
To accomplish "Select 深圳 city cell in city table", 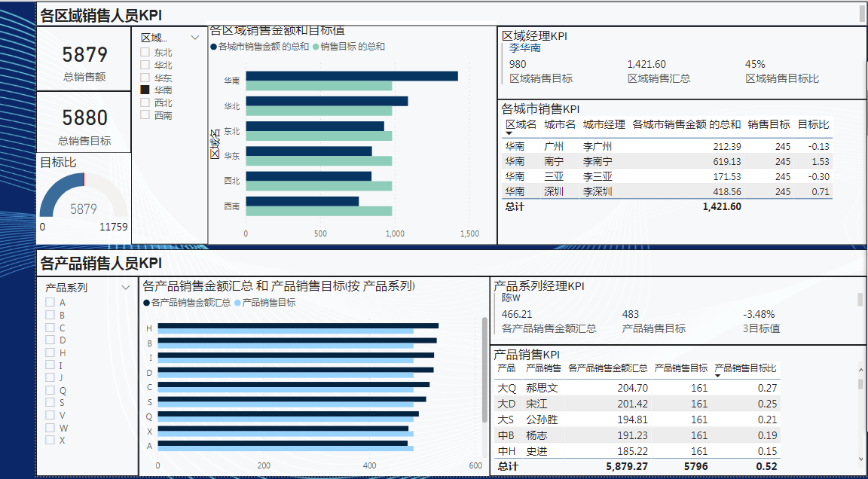I will tap(554, 191).
